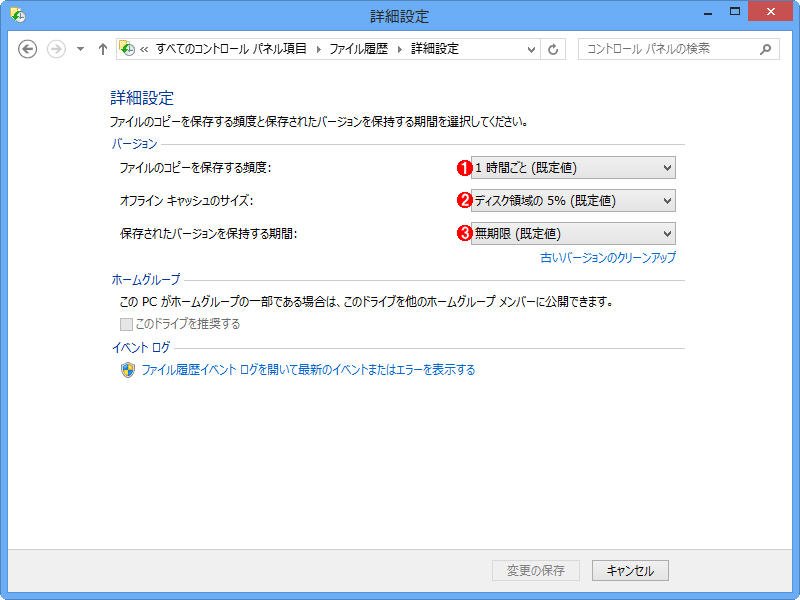The height and width of the screenshot is (600, 800).
Task: Click the « breadcrumb overflow chevron
Action: point(144,49)
